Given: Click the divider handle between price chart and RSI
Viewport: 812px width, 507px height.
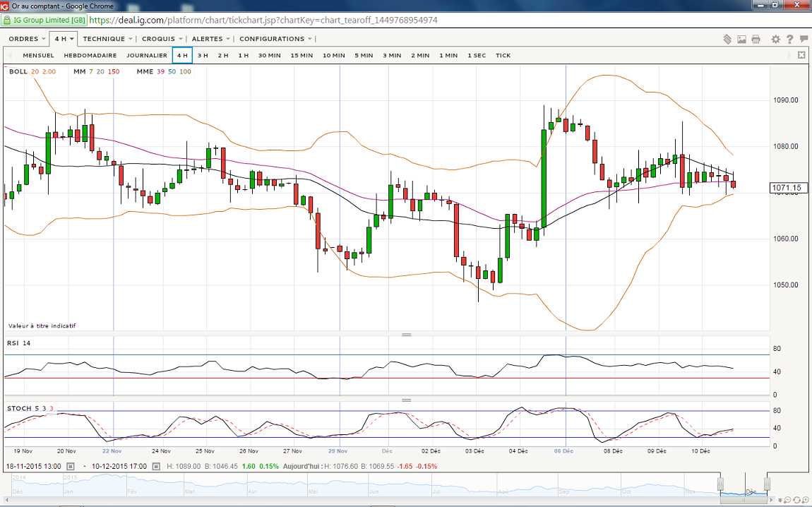Looking at the screenshot, I should coord(406,334).
